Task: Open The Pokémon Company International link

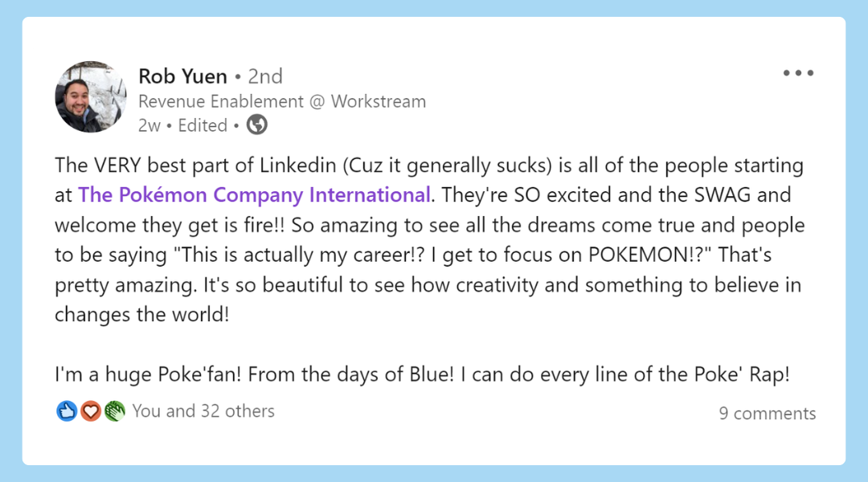Action: click(254, 194)
